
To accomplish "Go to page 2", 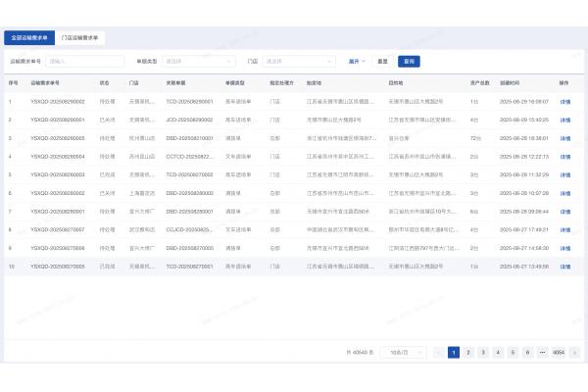I will click(x=468, y=351).
